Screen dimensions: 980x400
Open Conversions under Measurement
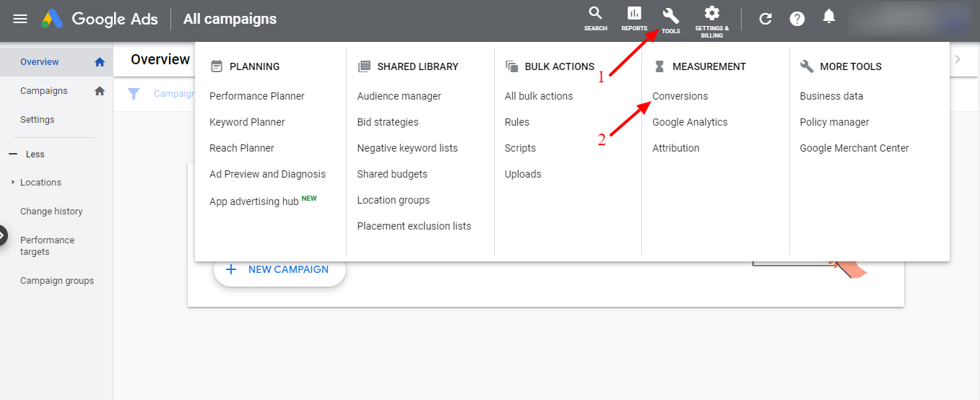[680, 96]
